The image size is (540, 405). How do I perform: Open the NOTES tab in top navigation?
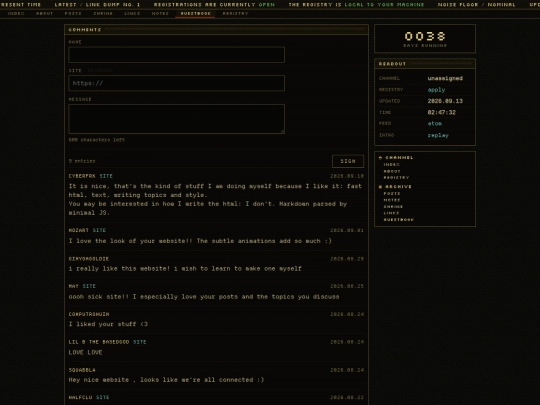pyautogui.click(x=160, y=13)
